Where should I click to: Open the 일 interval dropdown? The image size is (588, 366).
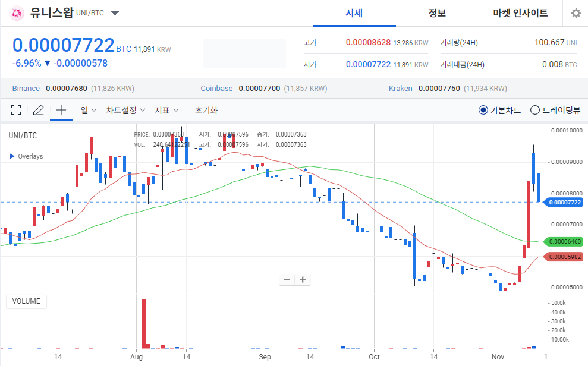coord(87,110)
